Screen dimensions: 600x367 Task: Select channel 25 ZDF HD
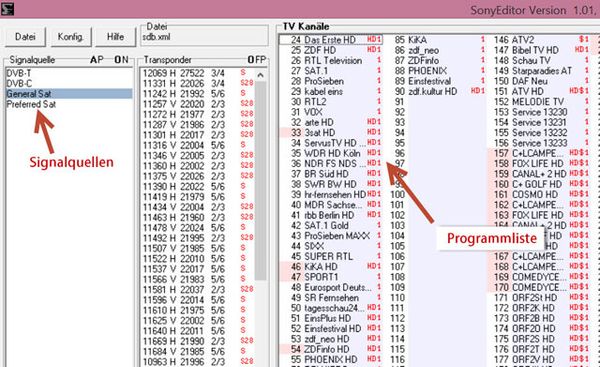coord(331,50)
